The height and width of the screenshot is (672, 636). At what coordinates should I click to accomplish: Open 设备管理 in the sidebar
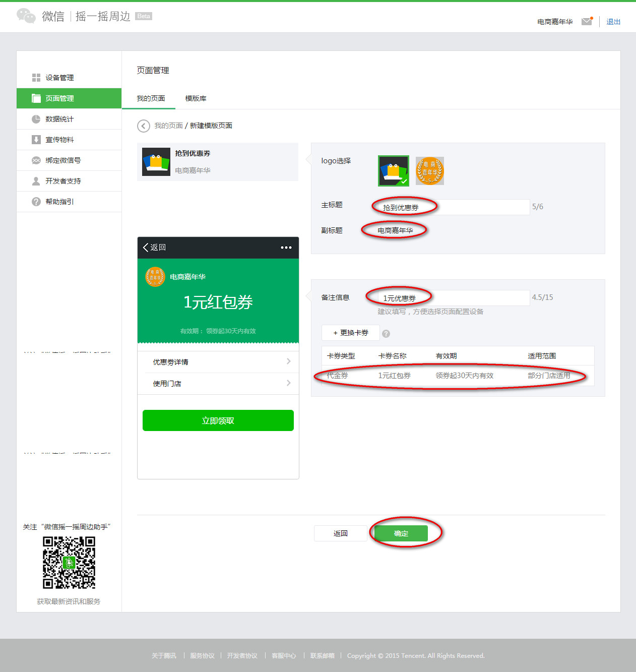[69, 78]
